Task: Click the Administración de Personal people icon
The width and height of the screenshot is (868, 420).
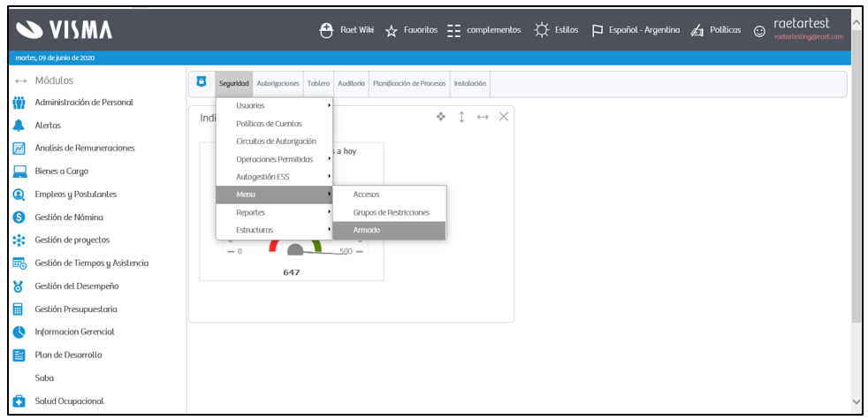Action: [x=19, y=103]
